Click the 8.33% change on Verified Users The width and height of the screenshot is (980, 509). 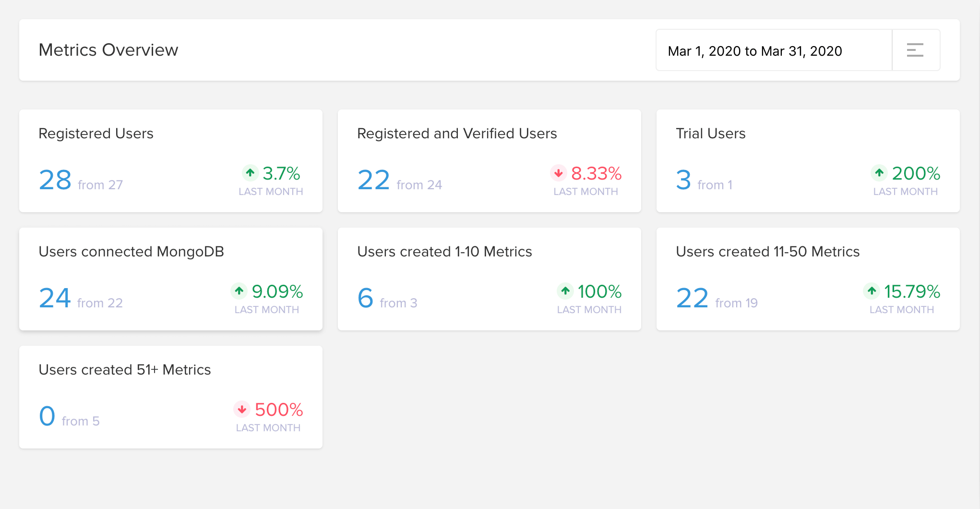(x=597, y=173)
